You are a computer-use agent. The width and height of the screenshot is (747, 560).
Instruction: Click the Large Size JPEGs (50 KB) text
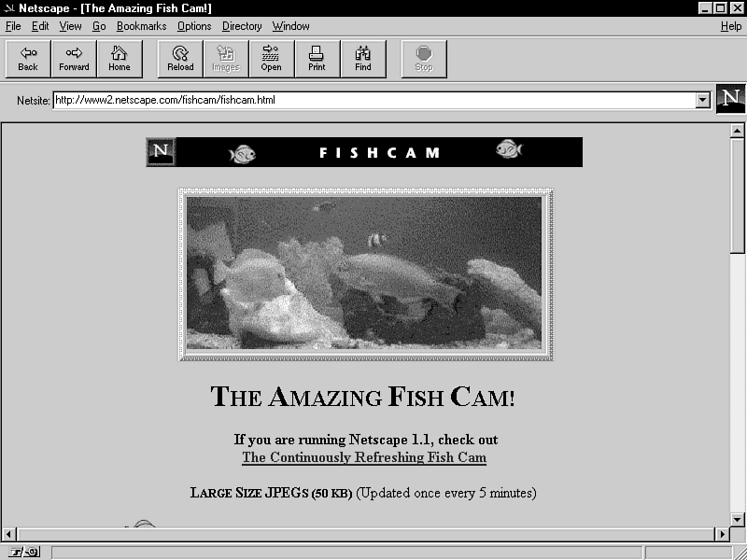[271, 493]
